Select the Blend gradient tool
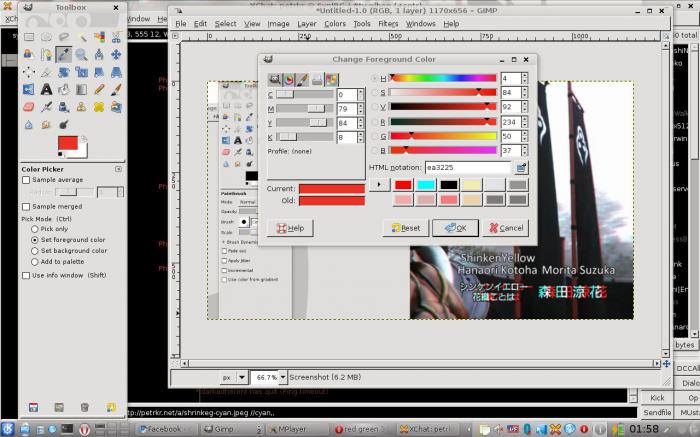This screenshot has height=437, width=700. tap(81, 89)
